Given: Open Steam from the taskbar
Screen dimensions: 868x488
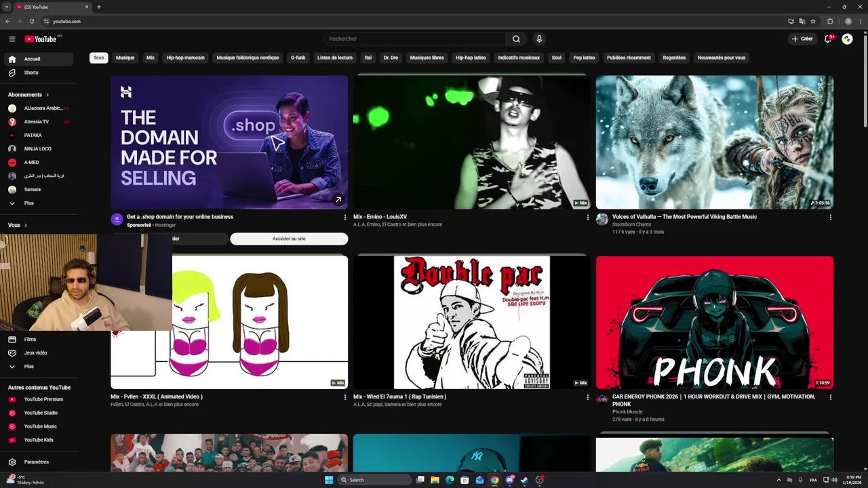Looking at the screenshot, I should click(x=524, y=480).
